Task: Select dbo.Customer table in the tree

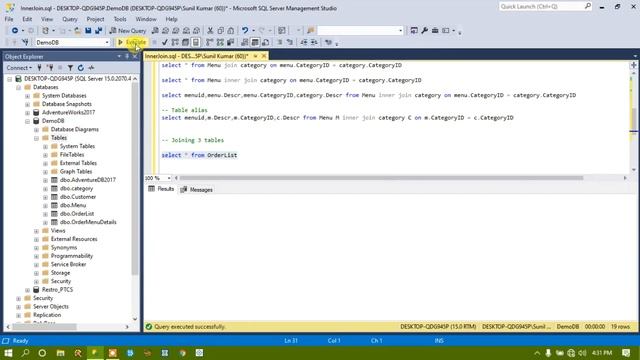Action: (78, 197)
